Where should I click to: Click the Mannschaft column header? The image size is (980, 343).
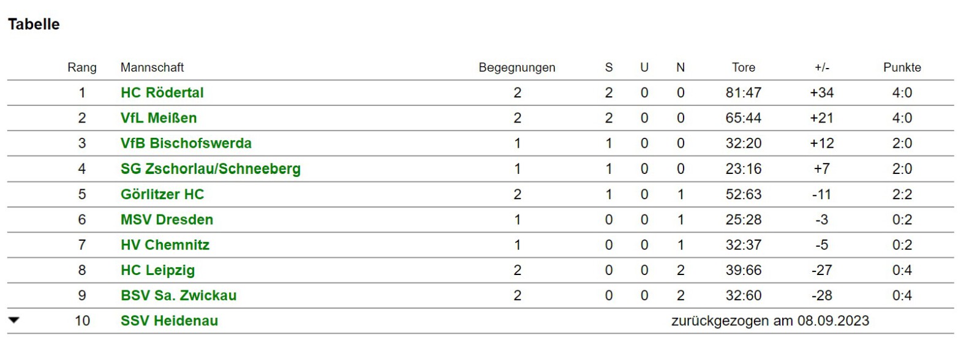[152, 67]
